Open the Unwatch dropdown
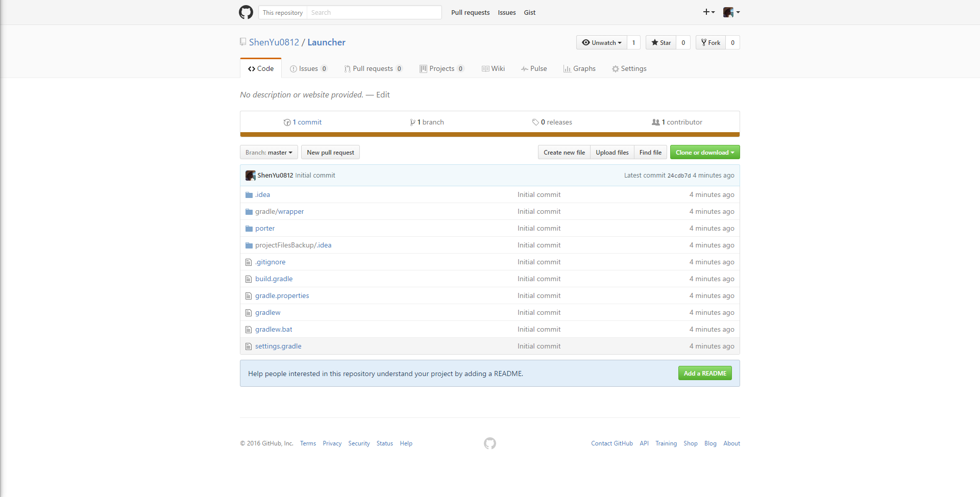 click(602, 42)
